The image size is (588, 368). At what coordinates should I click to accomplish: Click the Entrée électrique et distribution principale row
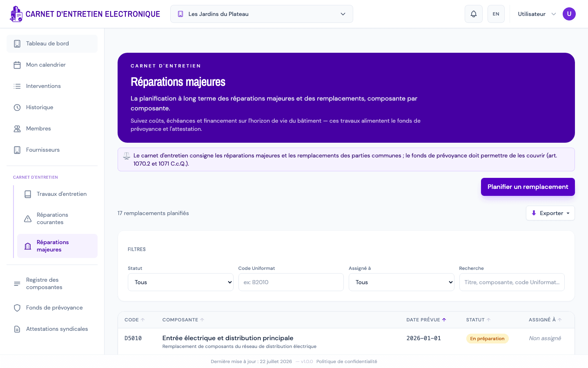click(346, 341)
